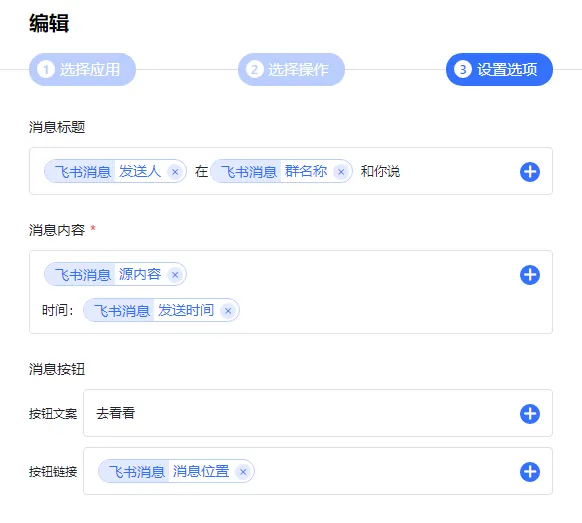Screen dimensions: 582x523
Task: Add variable to 消息标题 via plus icon
Action: point(530,172)
